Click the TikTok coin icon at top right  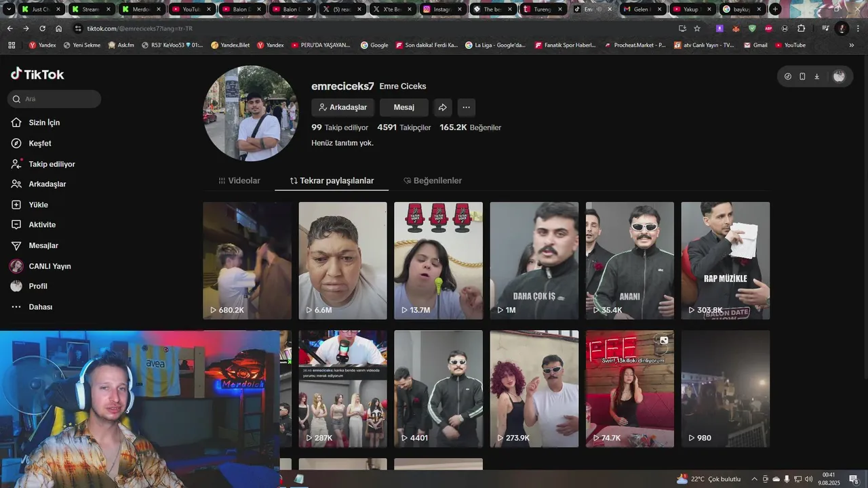point(787,77)
